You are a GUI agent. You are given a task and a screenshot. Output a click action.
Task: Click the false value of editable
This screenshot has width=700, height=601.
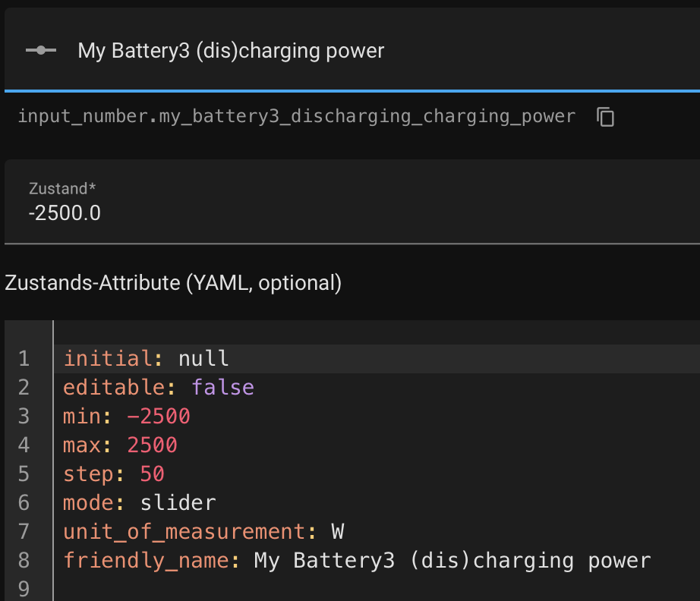(222, 387)
